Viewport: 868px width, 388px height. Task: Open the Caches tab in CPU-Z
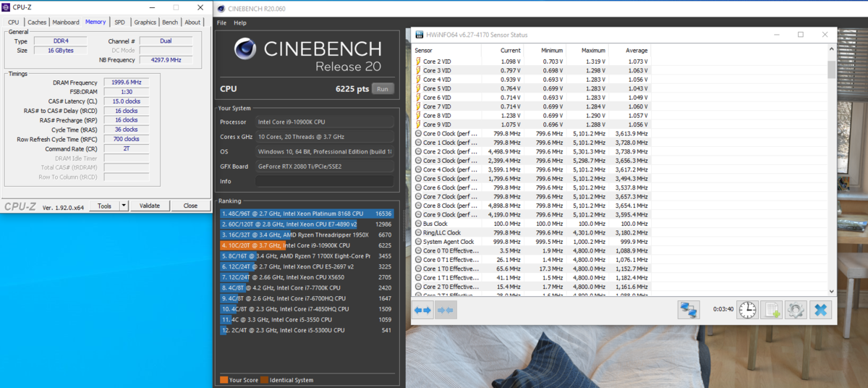pos(37,22)
